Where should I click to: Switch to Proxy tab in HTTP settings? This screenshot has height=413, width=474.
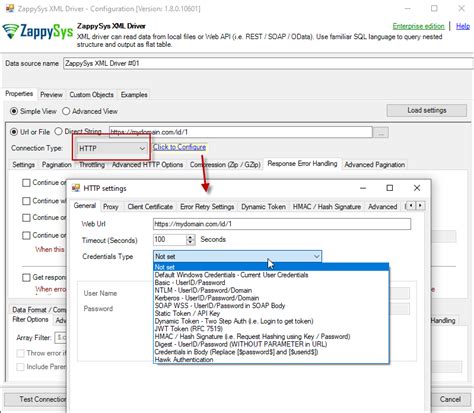tap(111, 207)
